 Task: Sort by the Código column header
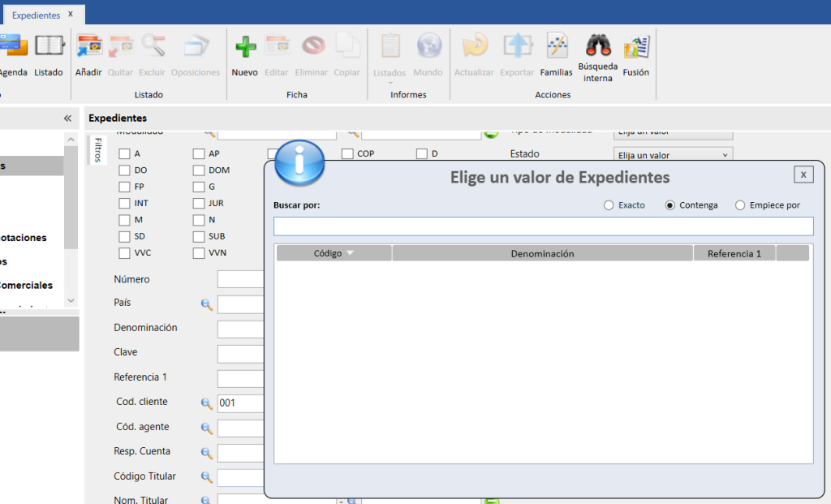pos(334,253)
